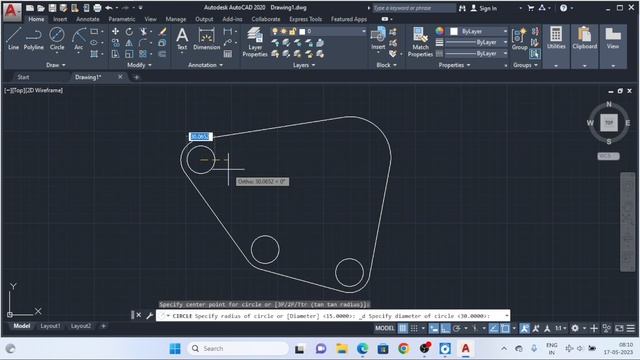640x360 pixels.
Task: Click Match Properties tool
Action: pos(420,42)
